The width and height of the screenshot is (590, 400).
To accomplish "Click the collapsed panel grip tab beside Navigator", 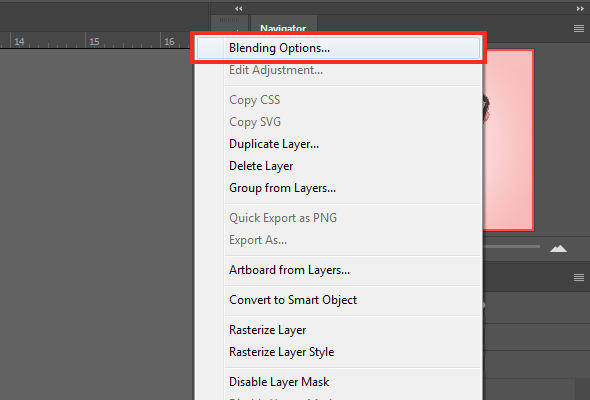I will [x=229, y=24].
